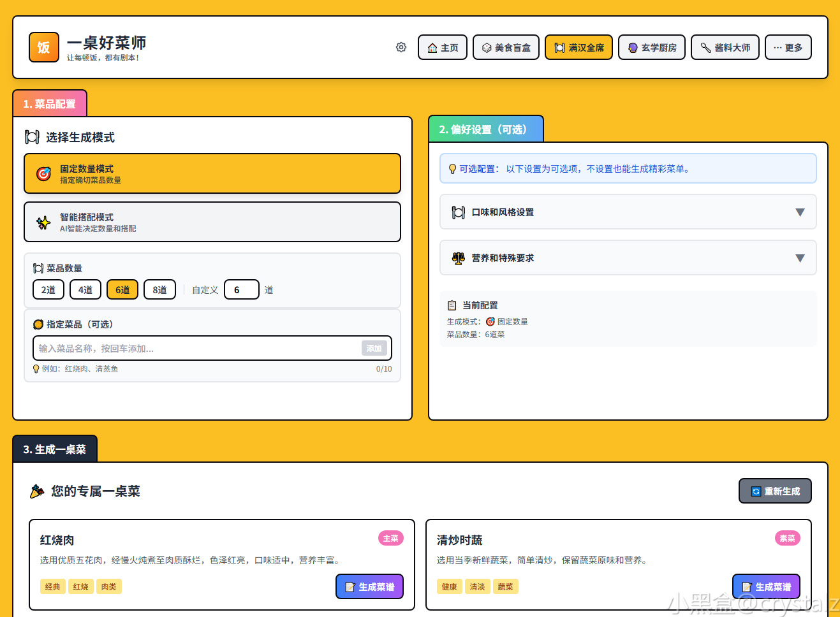
Task: Click the scales icon in 营养和特殊要求
Action: pyautogui.click(x=459, y=258)
